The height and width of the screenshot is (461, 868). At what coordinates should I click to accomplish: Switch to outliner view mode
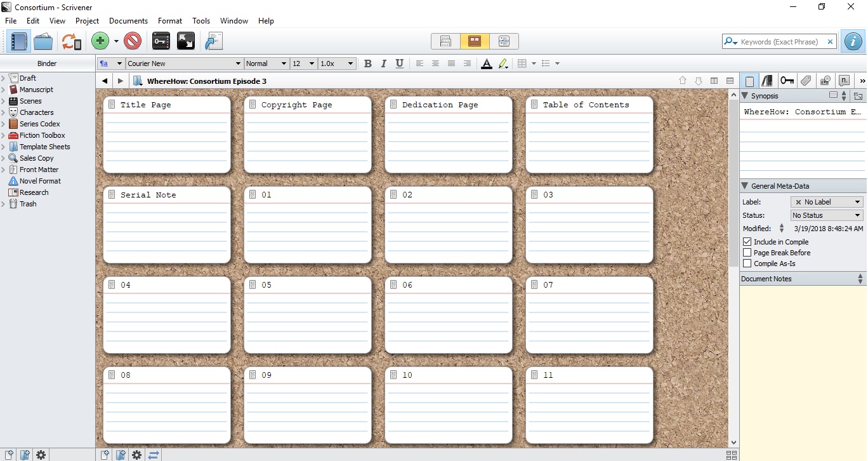504,41
